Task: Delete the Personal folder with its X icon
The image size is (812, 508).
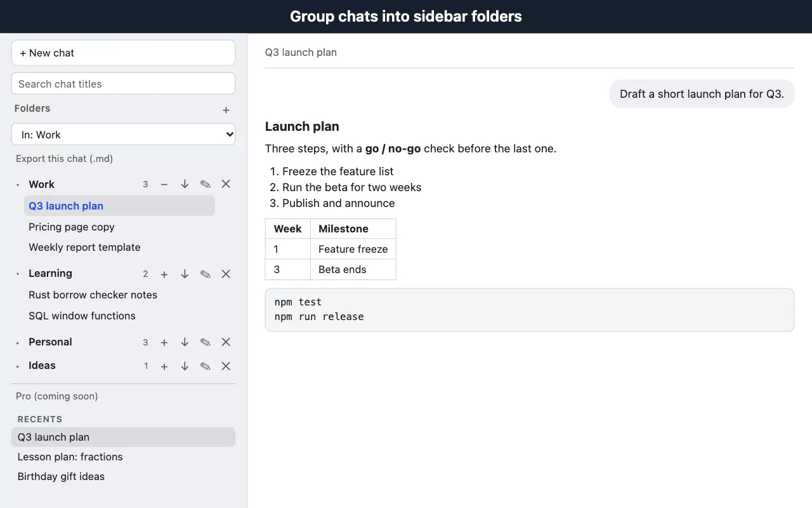Action: 226,342
